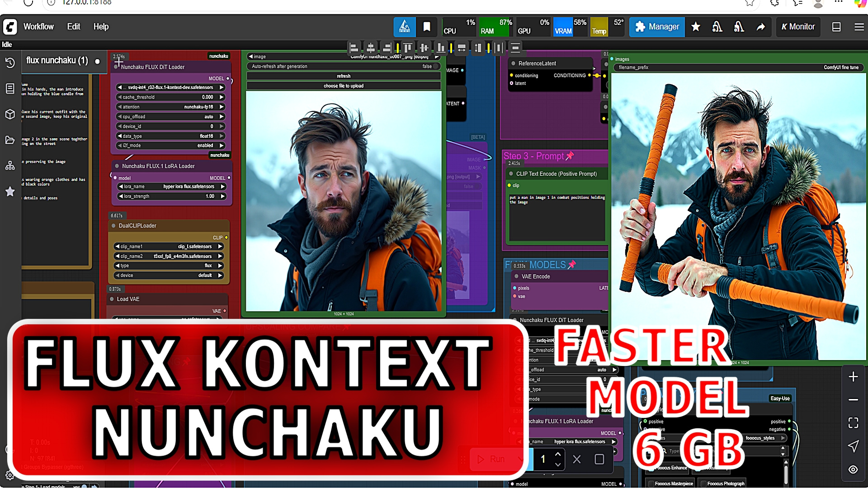Screen dimensions: 868x488
Task: Increase cache_threshold with right arrow
Action: pos(222,97)
